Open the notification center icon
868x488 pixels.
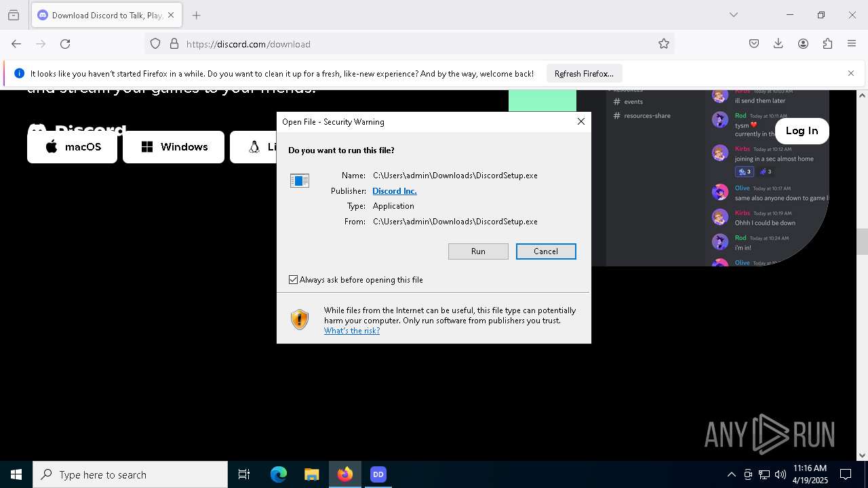pyautogui.click(x=846, y=474)
